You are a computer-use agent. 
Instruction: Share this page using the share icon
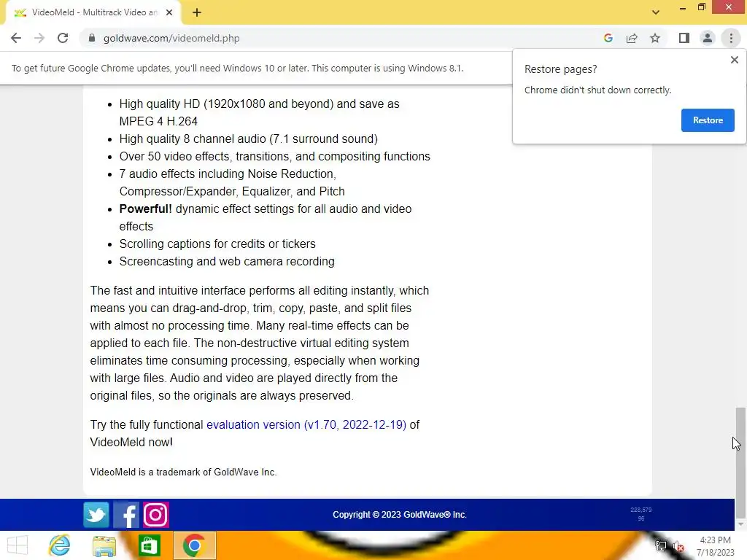click(632, 38)
